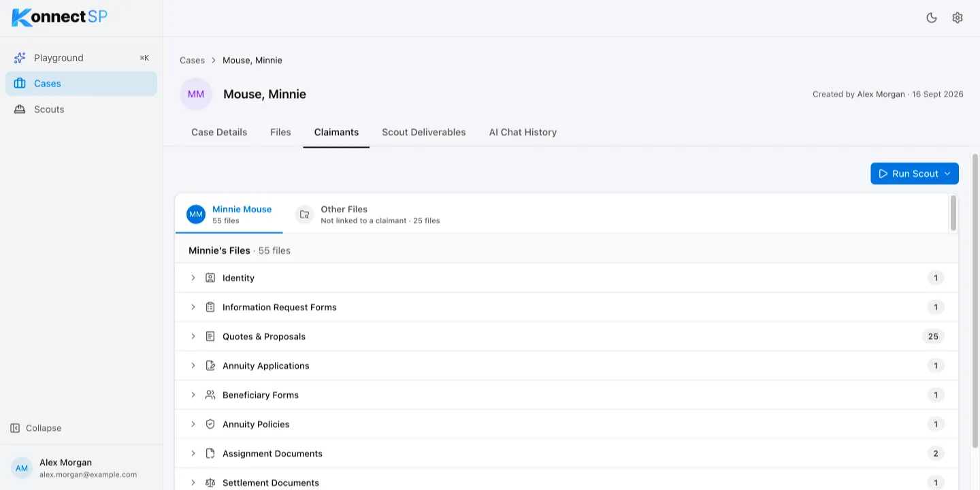Click the Run Scout button
The height and width of the screenshot is (490, 980).
[x=915, y=174]
